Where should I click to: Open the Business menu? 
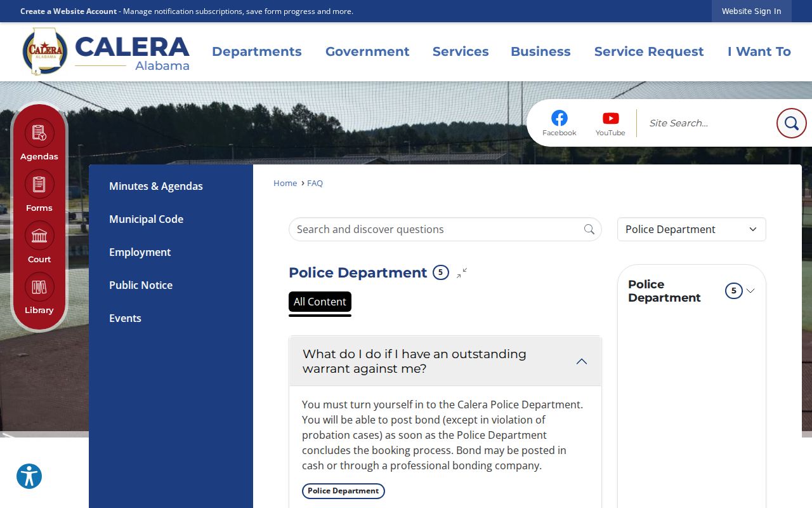pos(540,51)
